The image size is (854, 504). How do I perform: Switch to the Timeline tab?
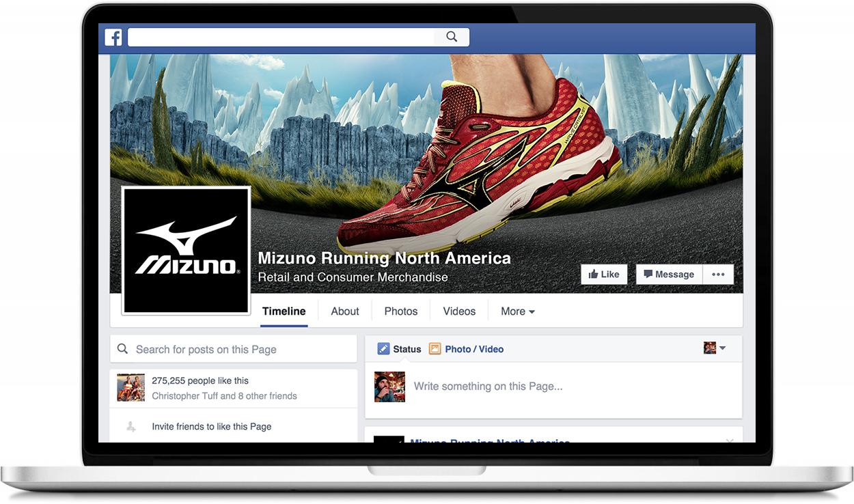pos(284,311)
